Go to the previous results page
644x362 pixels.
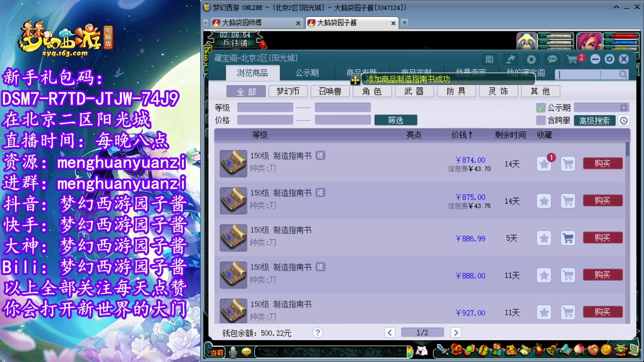click(389, 333)
